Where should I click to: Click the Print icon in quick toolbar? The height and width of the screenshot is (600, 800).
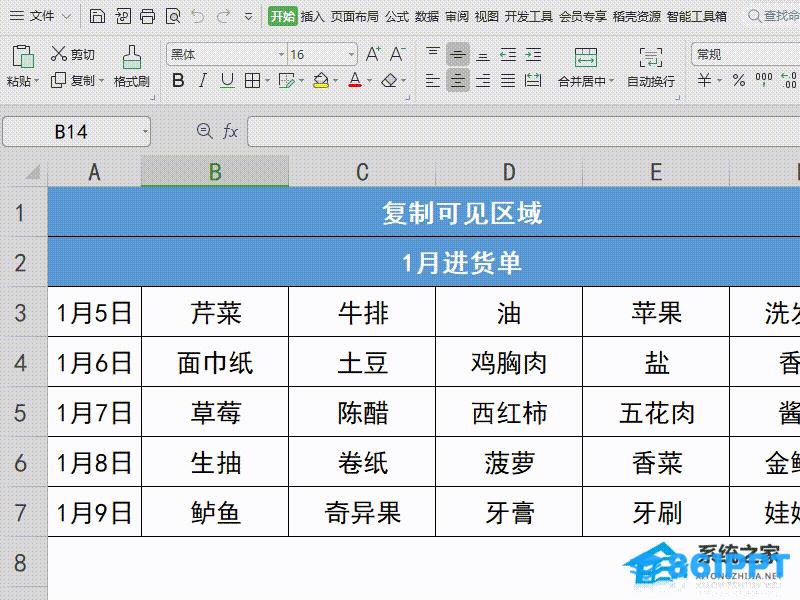pos(147,16)
